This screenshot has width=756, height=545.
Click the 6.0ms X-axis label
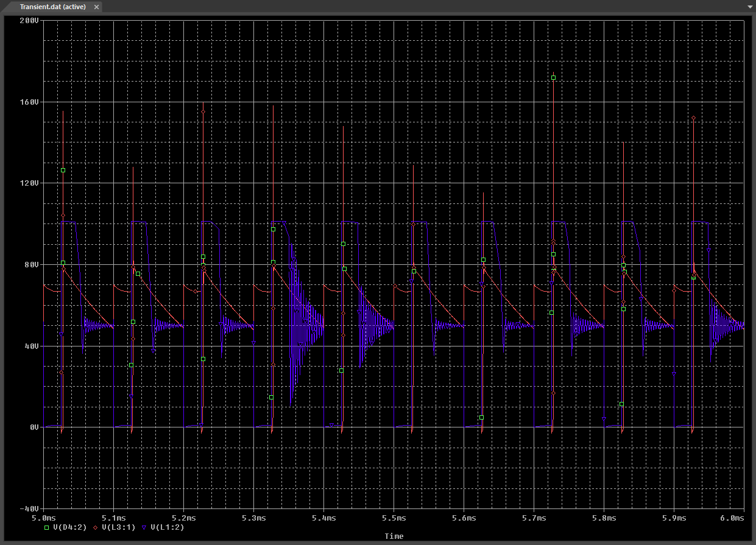tap(733, 518)
